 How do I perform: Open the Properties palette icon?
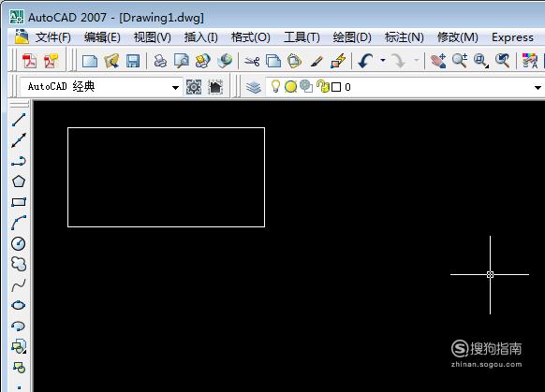[x=530, y=61]
